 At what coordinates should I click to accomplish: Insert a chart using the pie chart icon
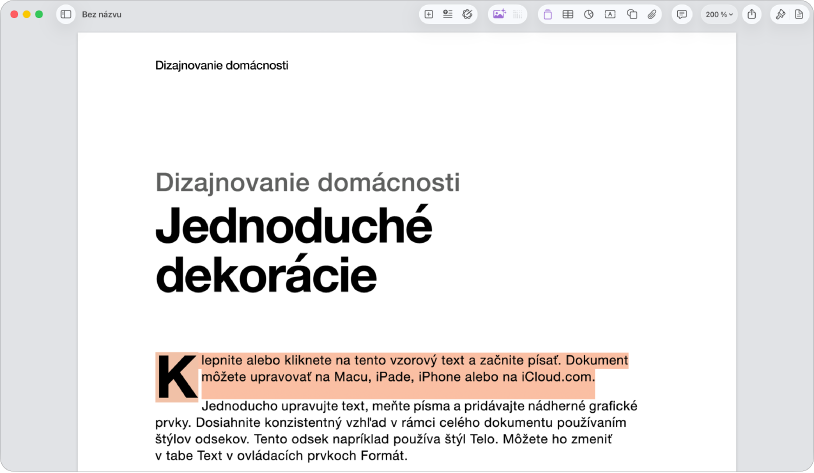pos(589,15)
